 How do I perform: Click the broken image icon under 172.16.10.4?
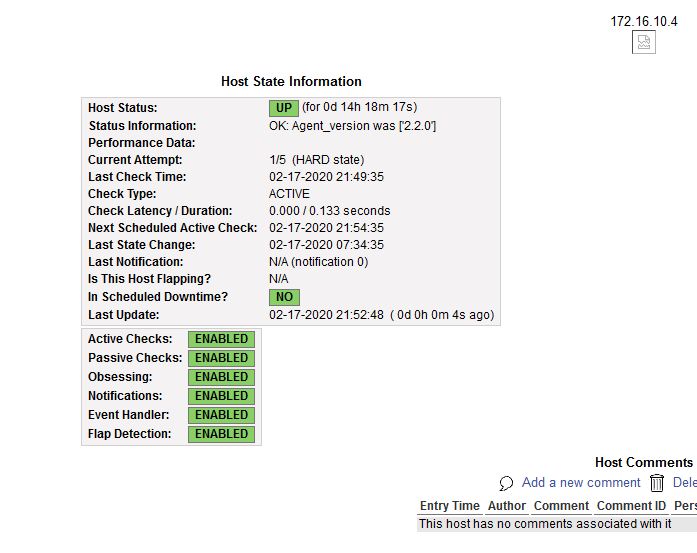644,42
